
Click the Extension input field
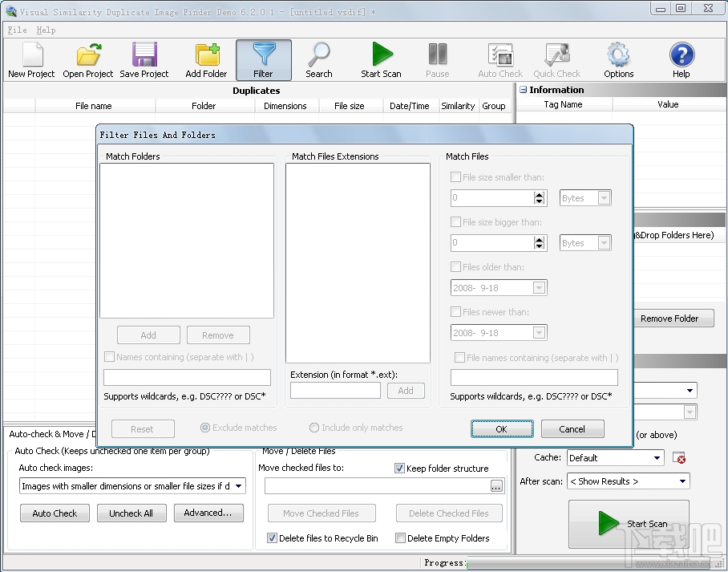[x=335, y=390]
